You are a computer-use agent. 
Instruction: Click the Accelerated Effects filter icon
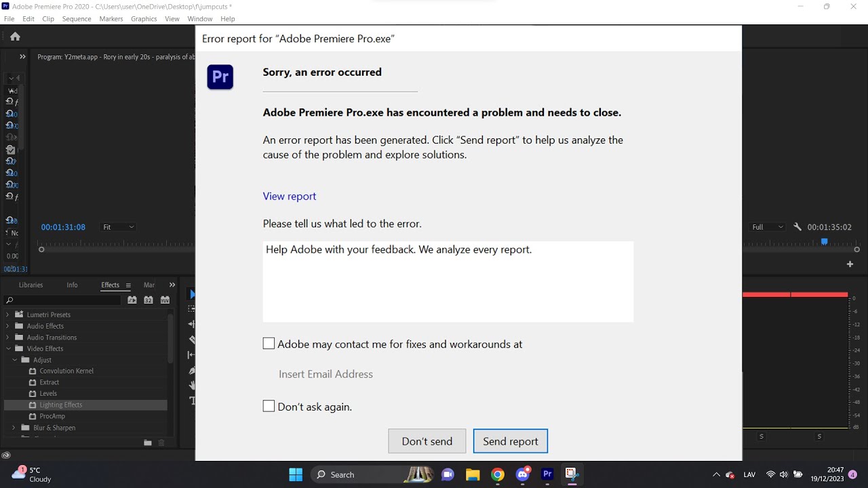[x=132, y=300]
